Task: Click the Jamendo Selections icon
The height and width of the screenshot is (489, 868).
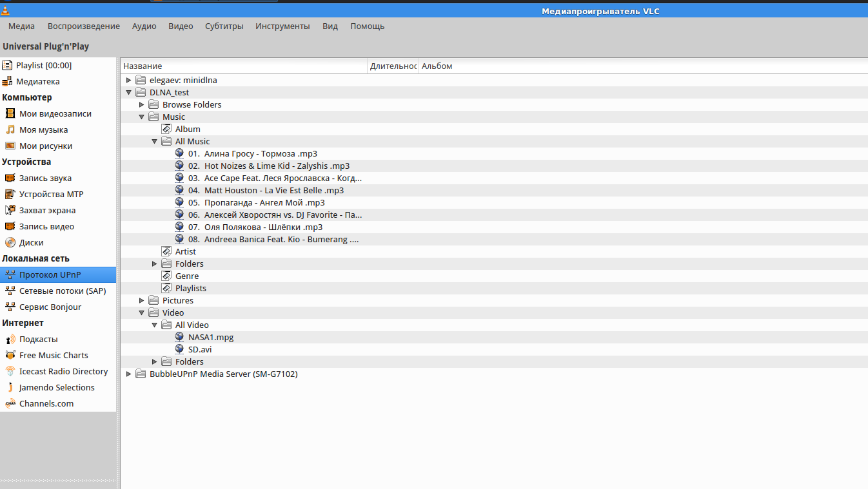Action: [x=10, y=387]
